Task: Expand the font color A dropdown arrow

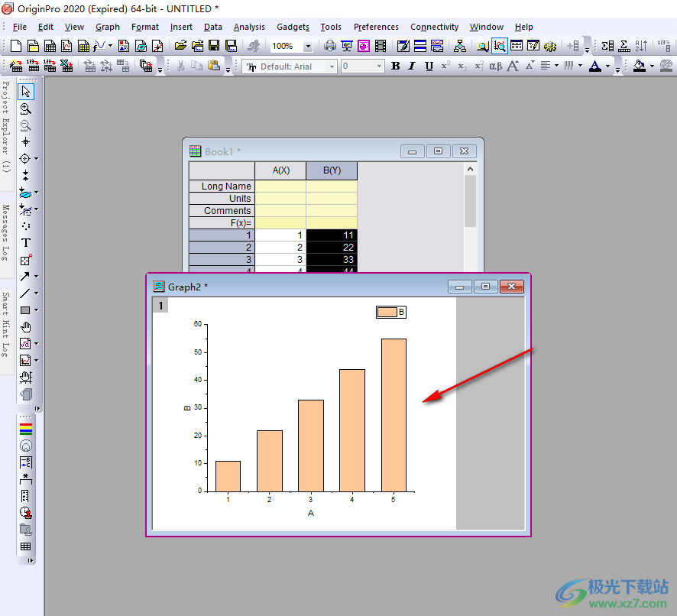Action: (607, 66)
